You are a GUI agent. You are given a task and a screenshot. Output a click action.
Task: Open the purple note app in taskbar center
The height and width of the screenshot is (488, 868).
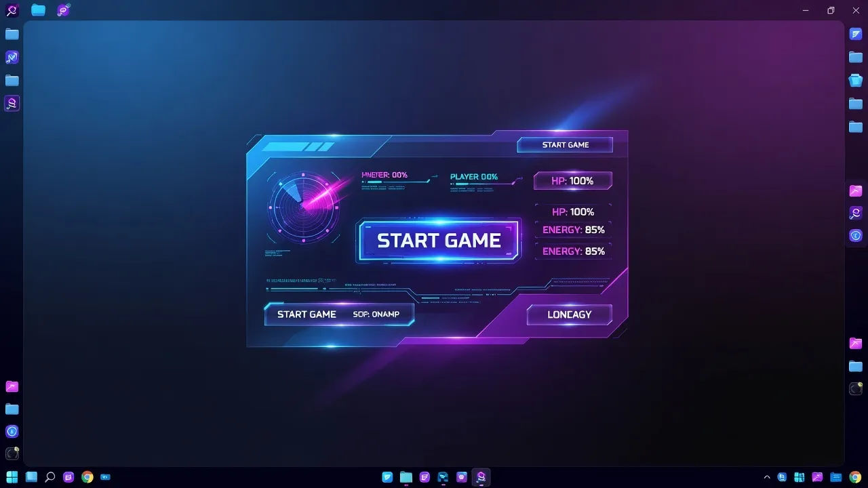point(425,477)
